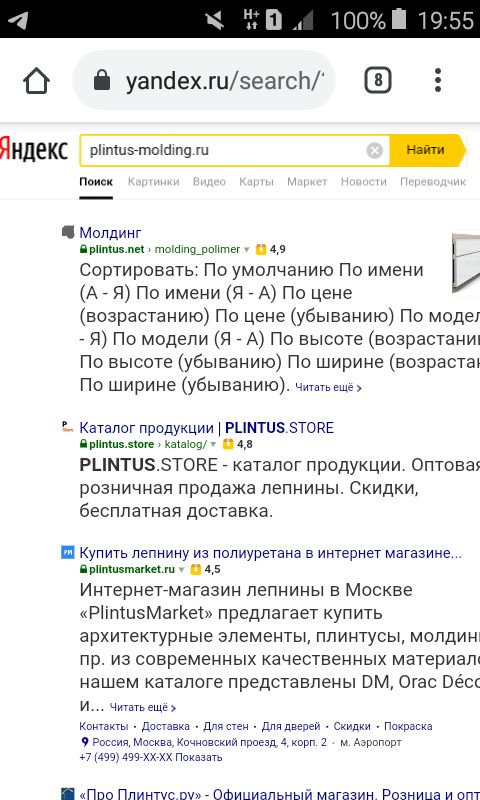Reveal phone number via Показать

pyautogui.click(x=198, y=758)
